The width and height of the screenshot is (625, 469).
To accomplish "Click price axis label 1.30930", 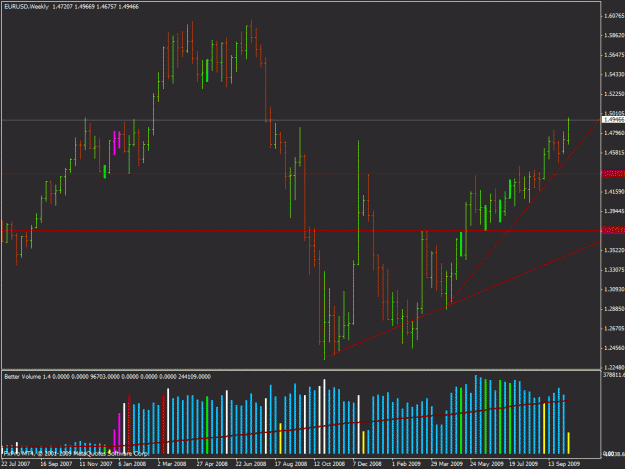I will (x=614, y=289).
